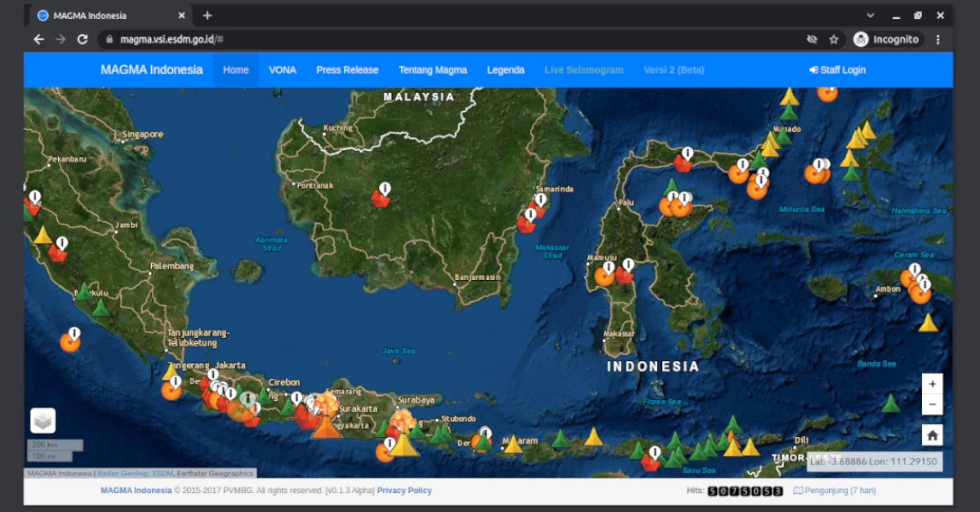Viewport: 980px width, 512px height.
Task: Open a new browser tab
Action: click(x=207, y=16)
